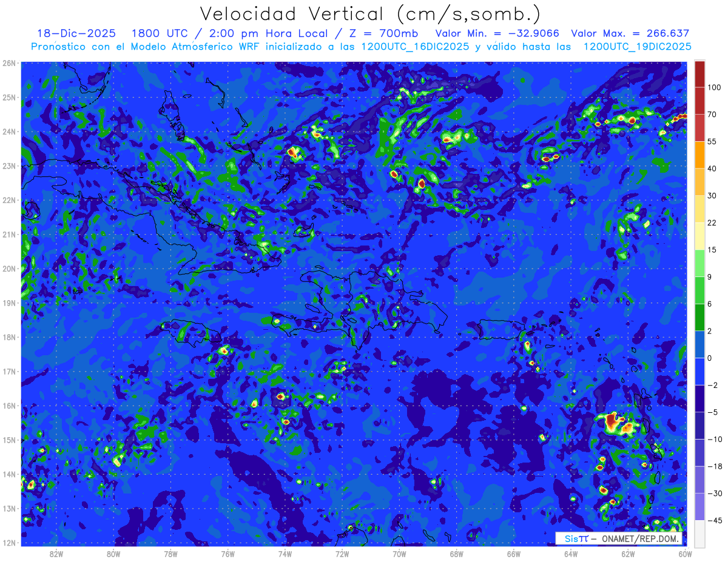Click the 'ONAMET/REP.DOM.' credit label
The width and height of the screenshot is (728, 562).
click(641, 538)
